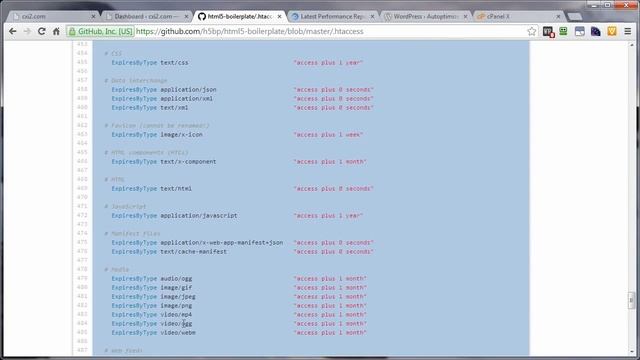Close the Dashboard - cxi2.com tab

[x=186, y=17]
